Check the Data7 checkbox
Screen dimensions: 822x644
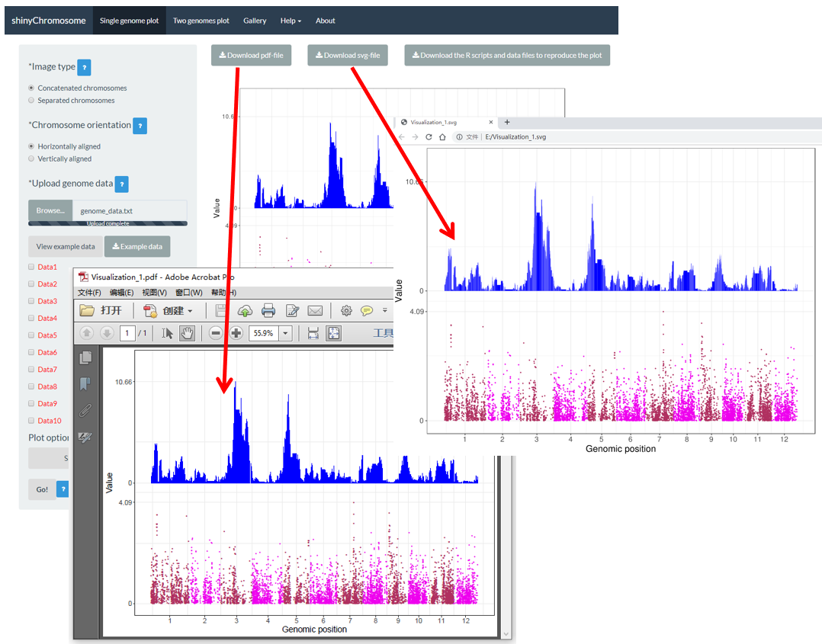(x=31, y=369)
